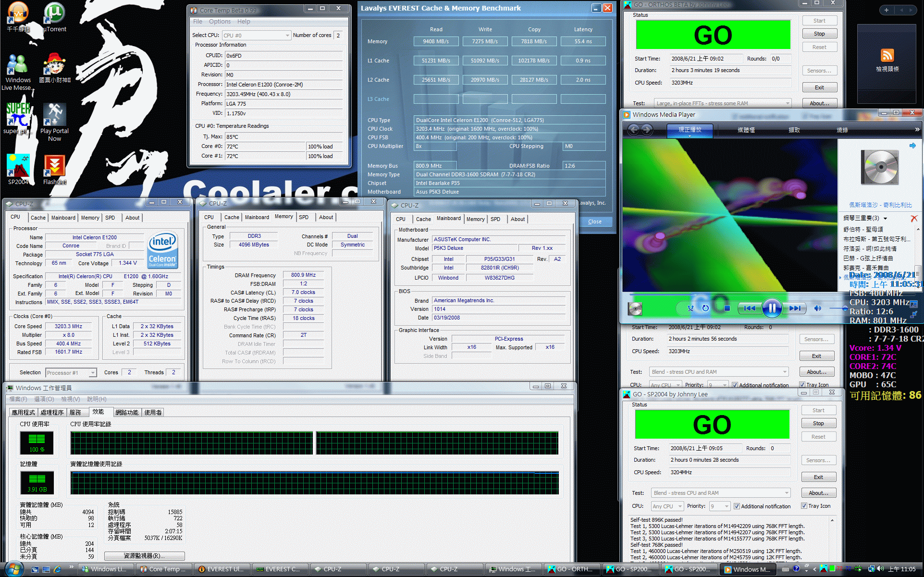This screenshot has width=924, height=577.
Task: Open Test dropdown in front SP2004 window
Action: (x=721, y=493)
